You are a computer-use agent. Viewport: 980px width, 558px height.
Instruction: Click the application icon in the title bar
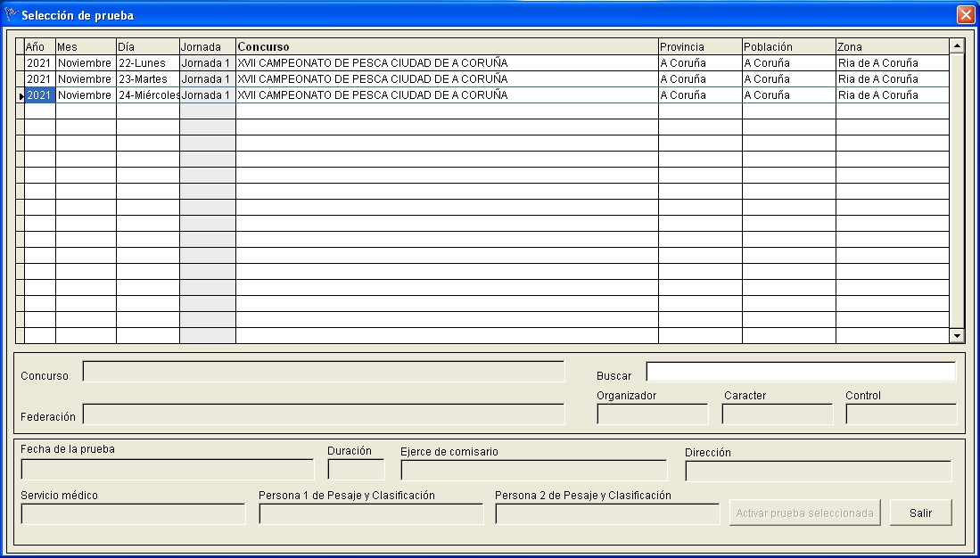tap(11, 14)
